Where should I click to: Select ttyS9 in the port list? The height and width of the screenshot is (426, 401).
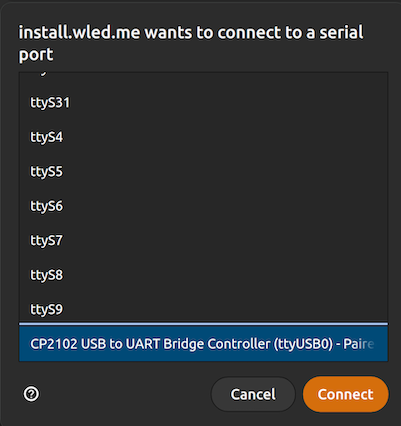204,309
